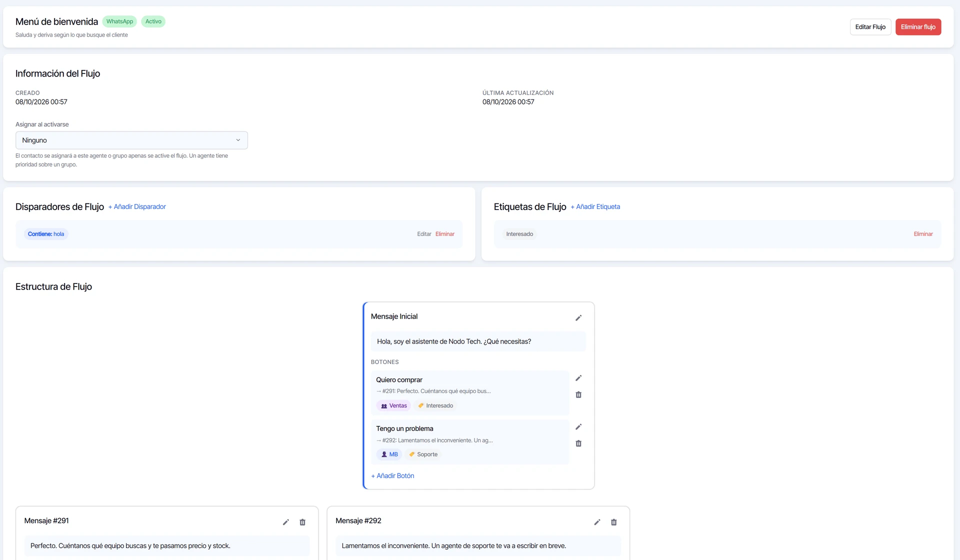The height and width of the screenshot is (560, 960).
Task: Edit Mensaje #291 with pencil icon
Action: (x=286, y=522)
